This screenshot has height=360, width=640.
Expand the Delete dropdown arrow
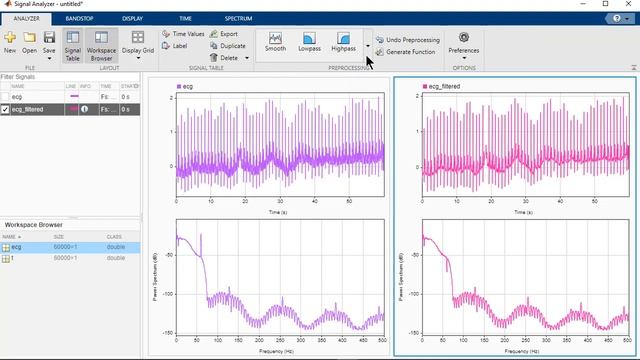coord(247,58)
